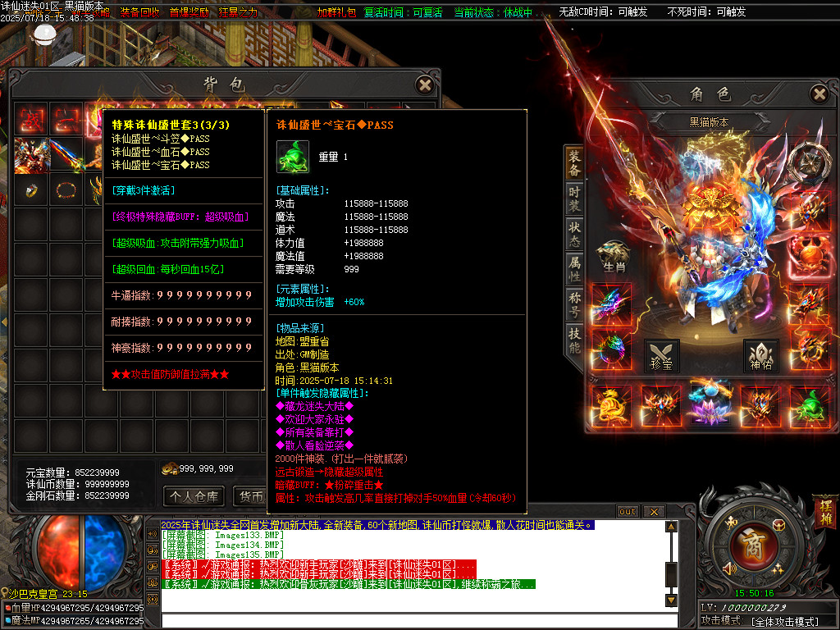Image resolution: width=840 pixels, height=630 pixels.
Task: Click the ring item in backpack
Action: [x=30, y=190]
